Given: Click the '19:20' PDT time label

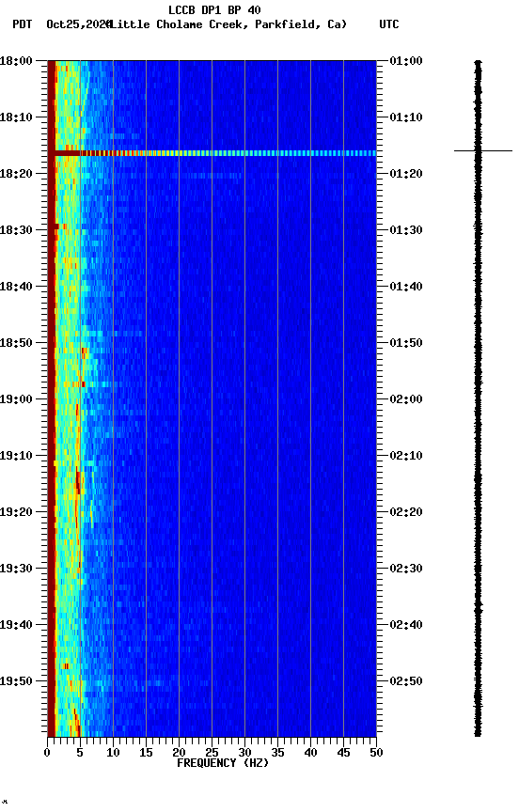Looking at the screenshot, I should pos(16,513).
